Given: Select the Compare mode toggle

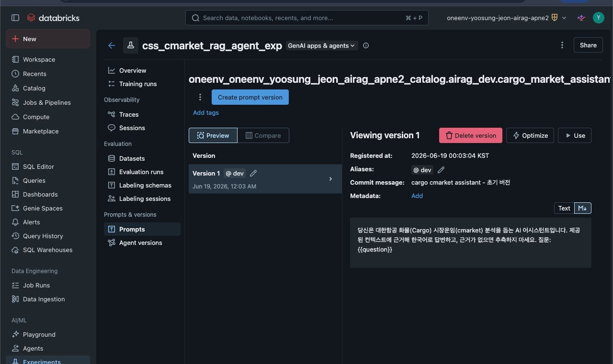Looking at the screenshot, I should (263, 135).
